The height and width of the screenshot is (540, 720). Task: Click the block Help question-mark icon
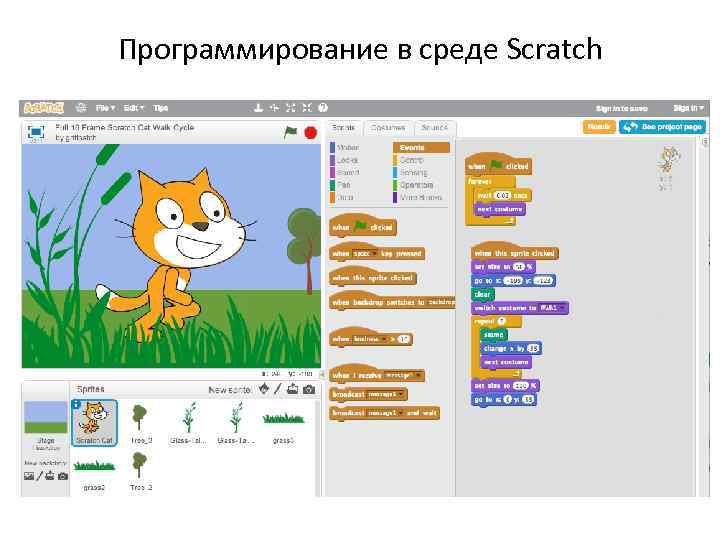click(323, 107)
